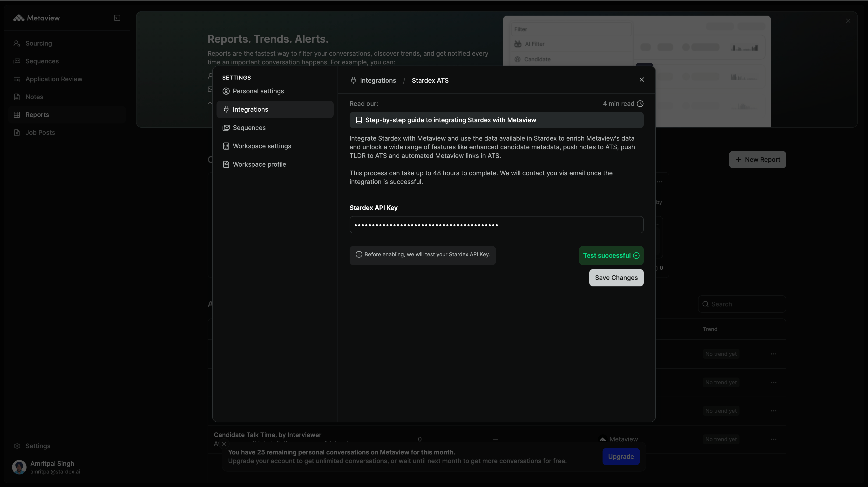Click the info icon in API key notice
868x487 pixels.
tap(359, 254)
